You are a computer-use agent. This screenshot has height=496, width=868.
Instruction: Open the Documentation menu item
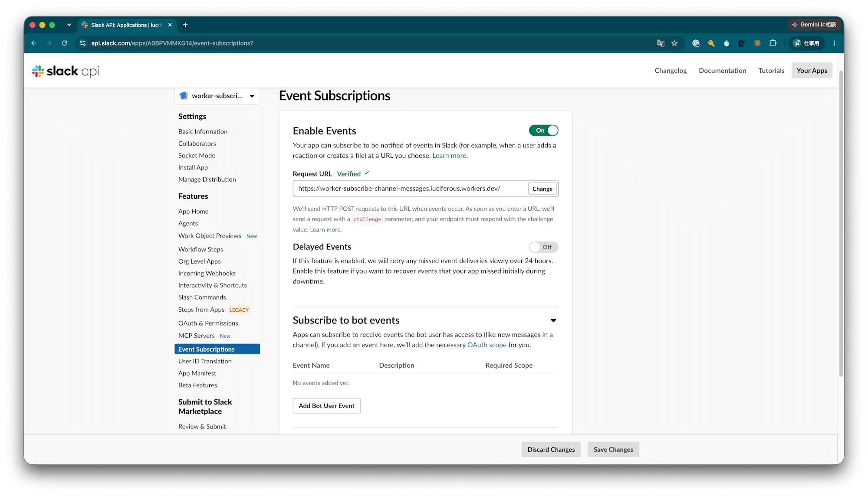click(x=723, y=71)
